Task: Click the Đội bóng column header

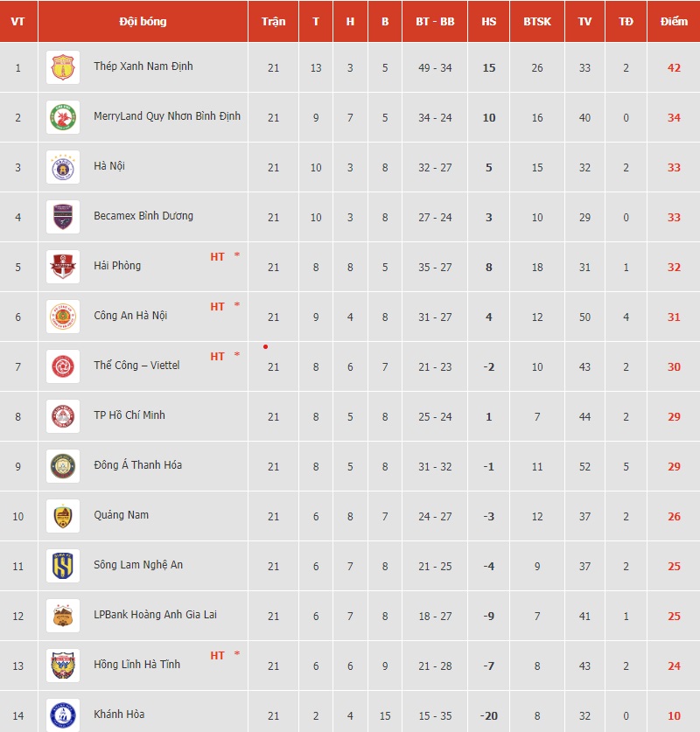Action: (x=143, y=22)
